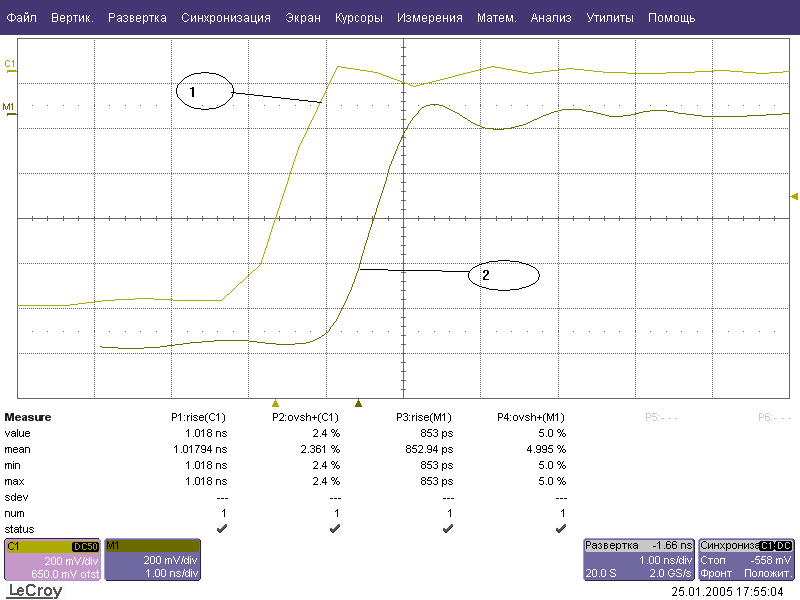This screenshot has width=800, height=600.
Task: Click annotation label 1 ellipse
Action: click(204, 92)
